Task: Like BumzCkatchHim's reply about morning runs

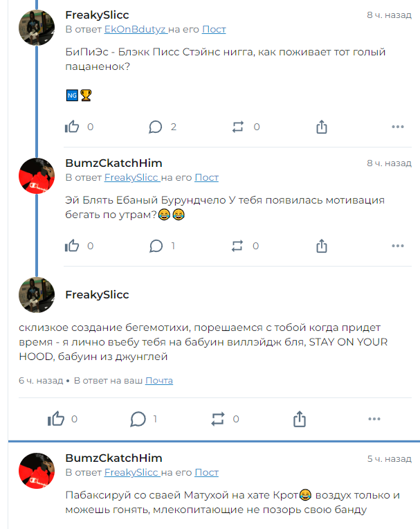Action: coord(72,246)
